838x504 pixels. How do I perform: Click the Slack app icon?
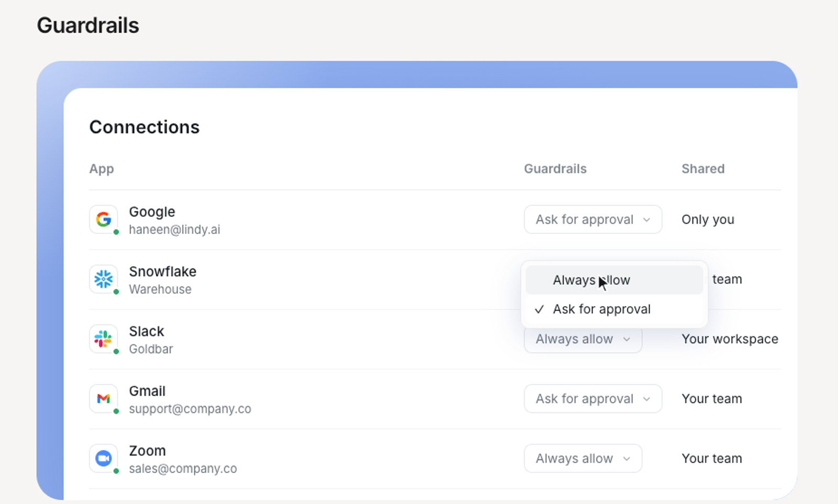pyautogui.click(x=103, y=339)
